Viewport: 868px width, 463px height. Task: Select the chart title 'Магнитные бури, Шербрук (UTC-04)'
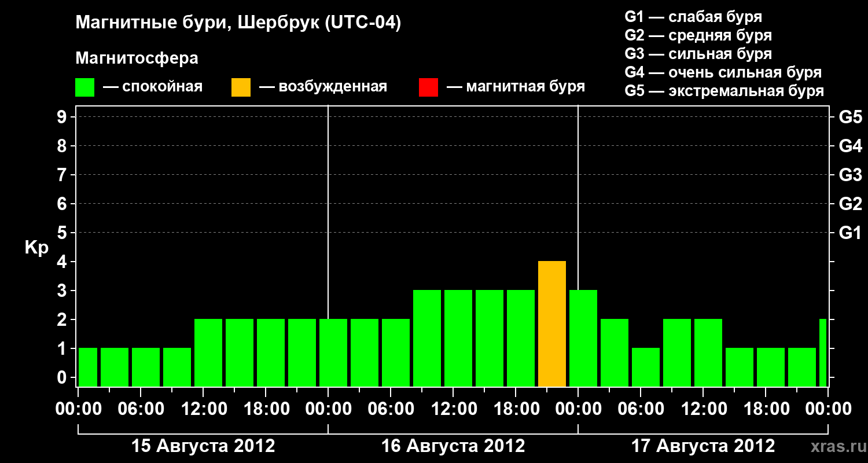click(x=238, y=24)
